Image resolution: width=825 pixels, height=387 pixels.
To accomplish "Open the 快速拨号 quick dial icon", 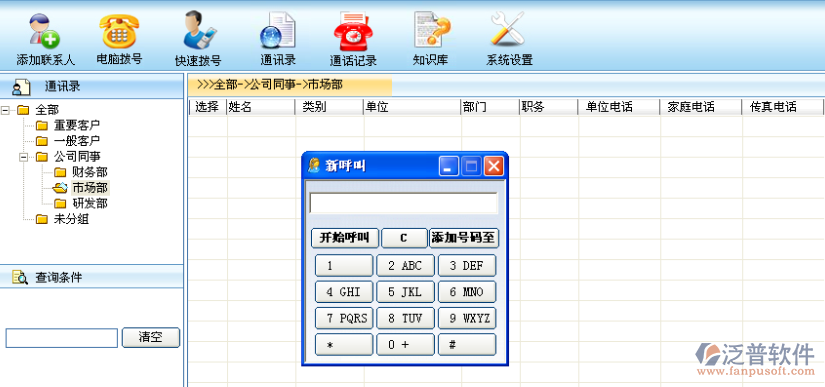I will (198, 30).
